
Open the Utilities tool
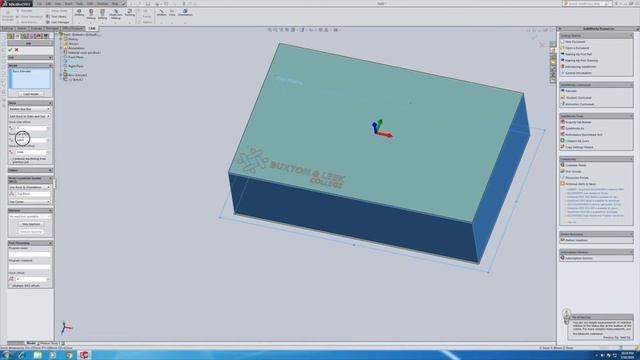(x=162, y=13)
